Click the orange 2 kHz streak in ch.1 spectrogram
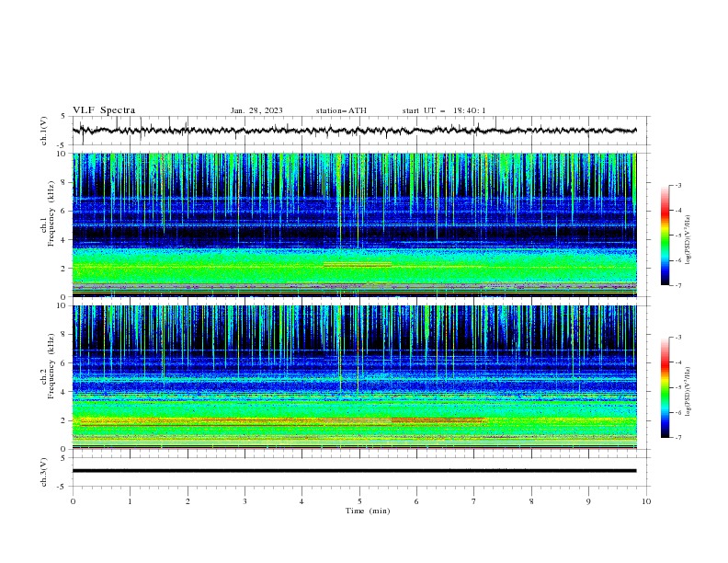The image size is (728, 563). pos(357,265)
